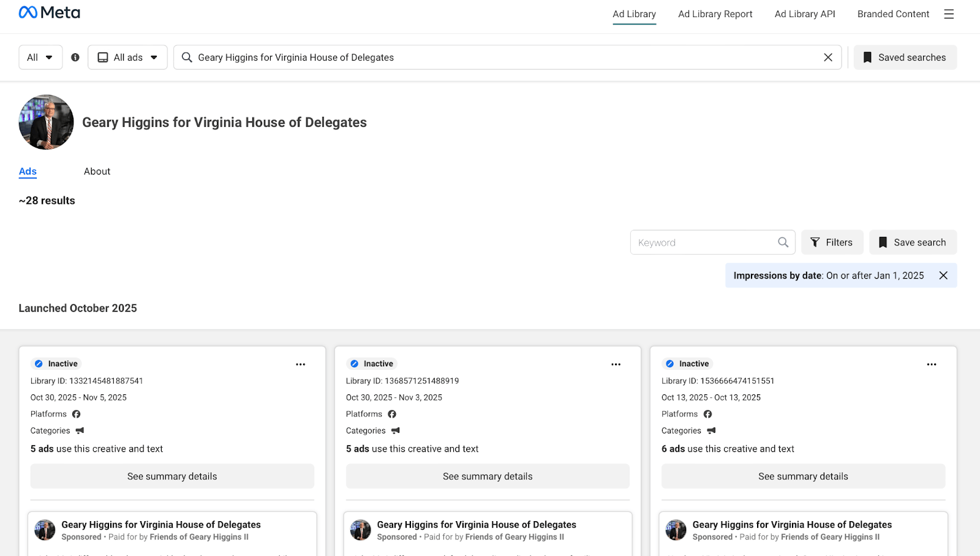Screen dimensions: 980x556
Task: Open three-dot menu on second ad card
Action: tap(616, 364)
